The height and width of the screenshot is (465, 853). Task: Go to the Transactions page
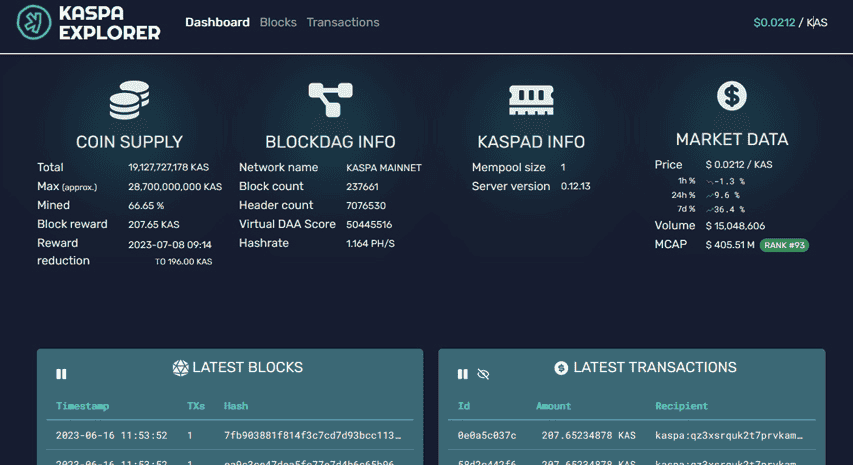343,22
